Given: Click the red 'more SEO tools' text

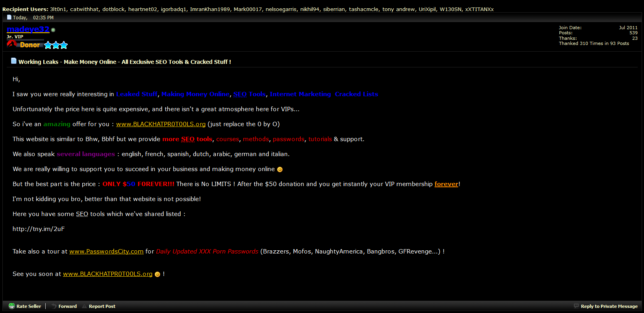Looking at the screenshot, I should (187, 139).
